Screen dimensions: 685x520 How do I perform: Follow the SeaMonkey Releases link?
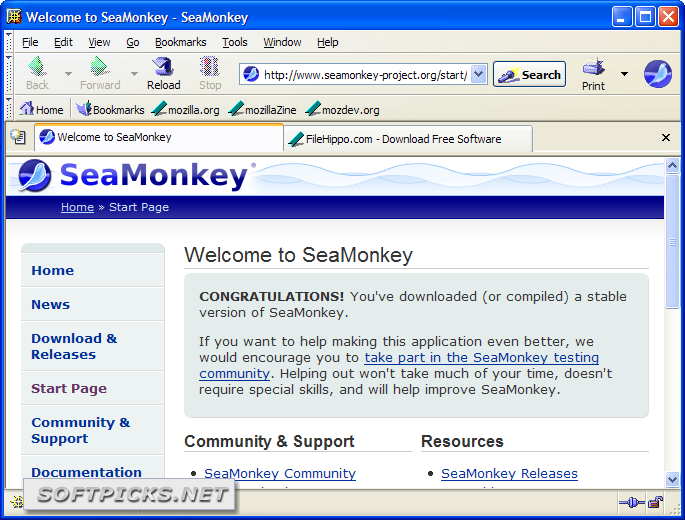[x=509, y=473]
